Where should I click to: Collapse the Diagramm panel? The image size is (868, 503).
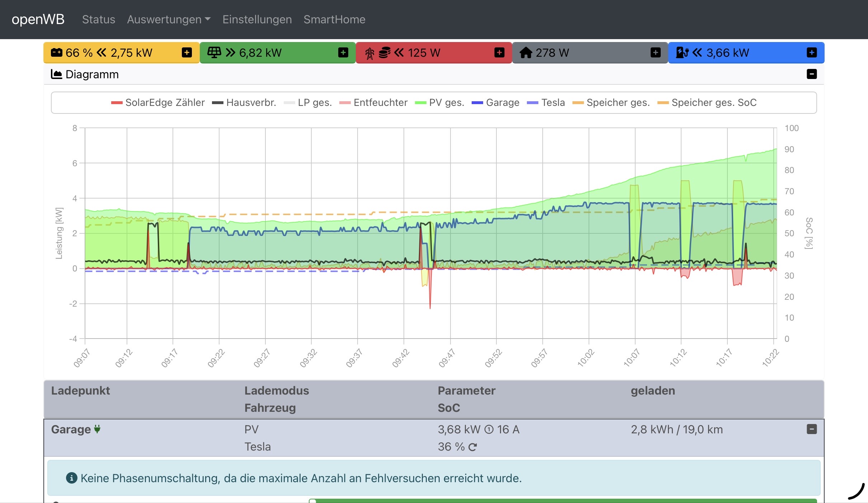coord(812,74)
